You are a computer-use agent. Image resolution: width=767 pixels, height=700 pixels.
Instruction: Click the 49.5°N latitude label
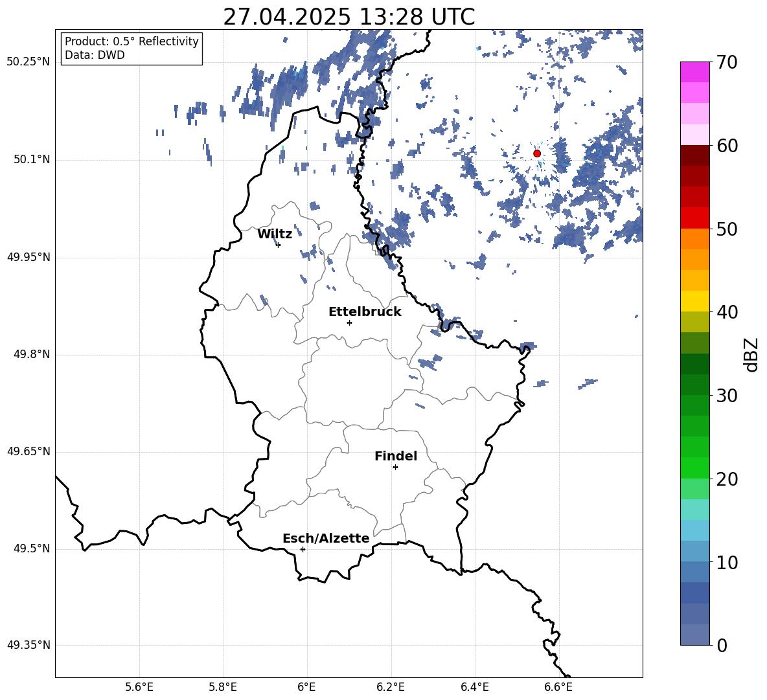point(32,549)
